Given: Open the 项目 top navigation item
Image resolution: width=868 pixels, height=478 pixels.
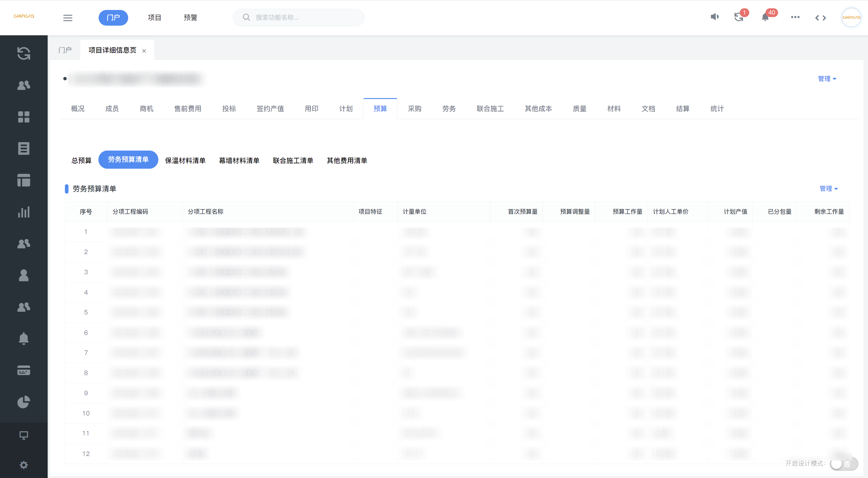Looking at the screenshot, I should (154, 18).
